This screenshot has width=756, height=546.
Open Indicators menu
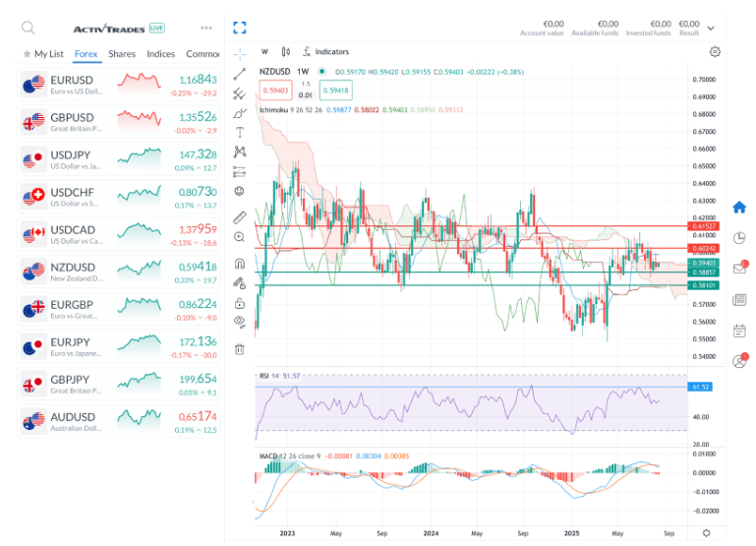coord(326,51)
